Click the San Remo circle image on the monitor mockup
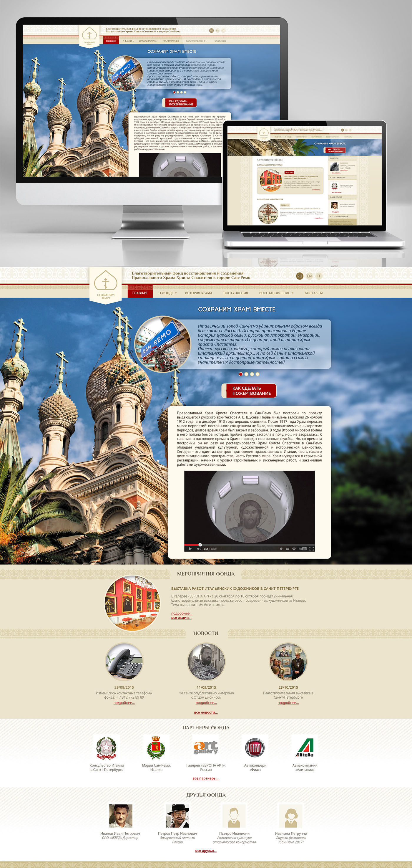This screenshot has width=412, height=868. tap(125, 73)
